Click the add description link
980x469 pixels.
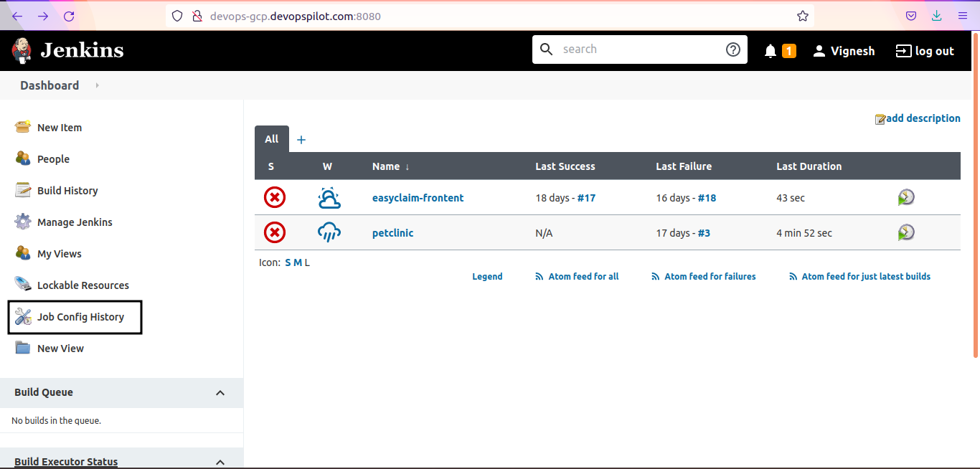923,118
